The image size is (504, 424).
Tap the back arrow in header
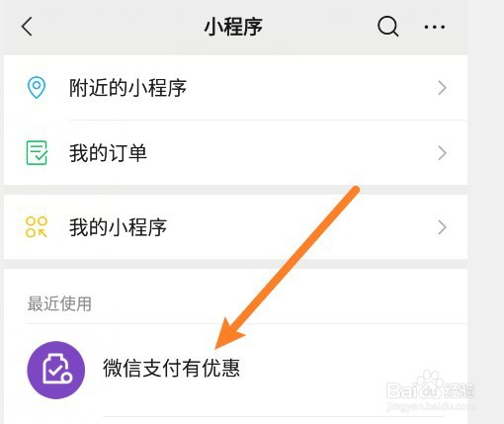click(x=27, y=27)
